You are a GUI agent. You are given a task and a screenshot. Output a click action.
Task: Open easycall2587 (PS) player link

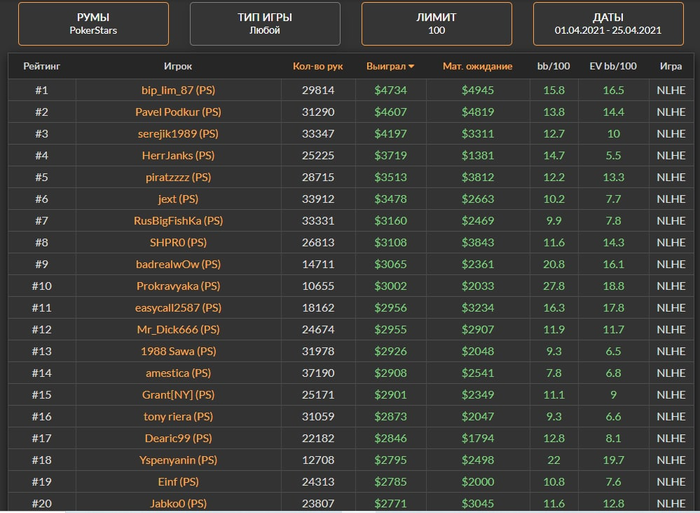(x=178, y=308)
